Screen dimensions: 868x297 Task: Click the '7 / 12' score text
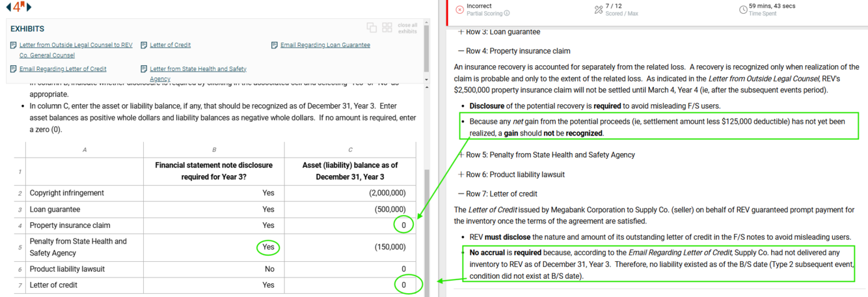point(614,6)
